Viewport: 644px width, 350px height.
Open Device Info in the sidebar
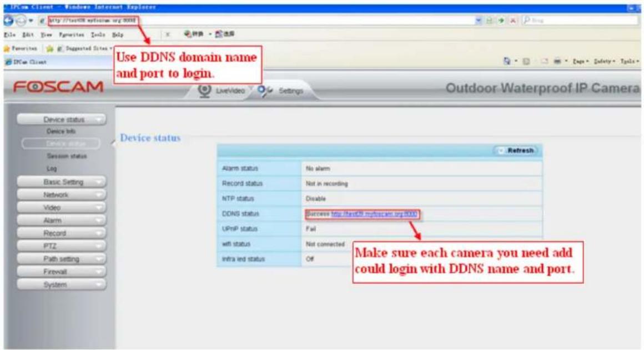point(61,131)
